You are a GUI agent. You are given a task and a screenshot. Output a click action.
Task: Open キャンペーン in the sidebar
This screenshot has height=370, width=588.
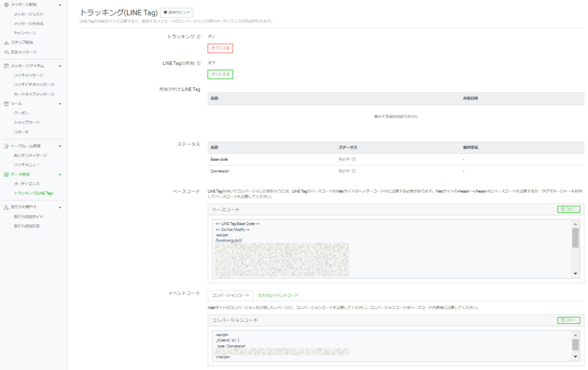click(25, 33)
